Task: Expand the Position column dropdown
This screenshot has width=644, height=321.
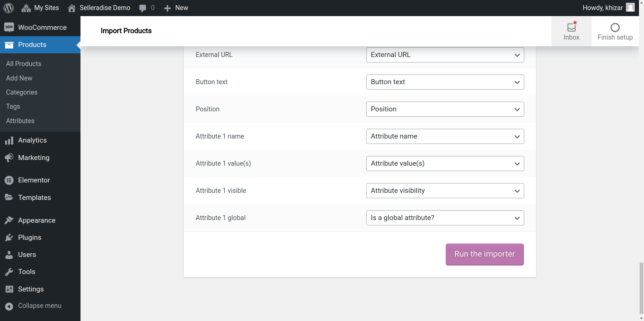Action: click(445, 109)
